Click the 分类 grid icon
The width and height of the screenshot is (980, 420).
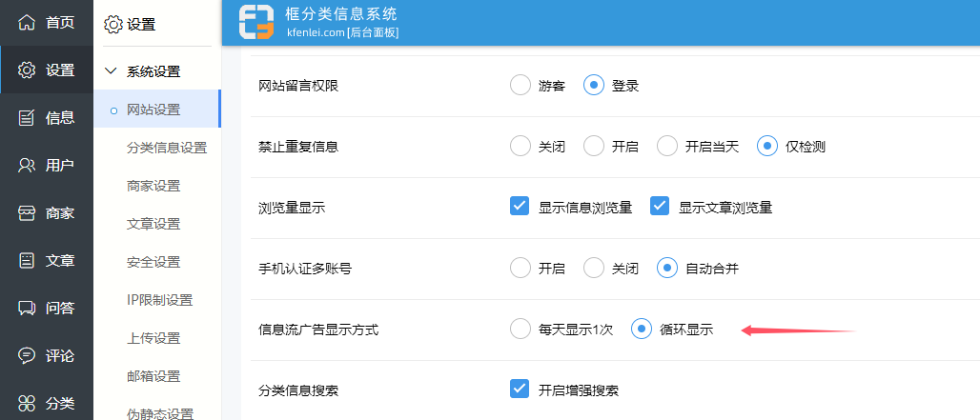click(27, 403)
